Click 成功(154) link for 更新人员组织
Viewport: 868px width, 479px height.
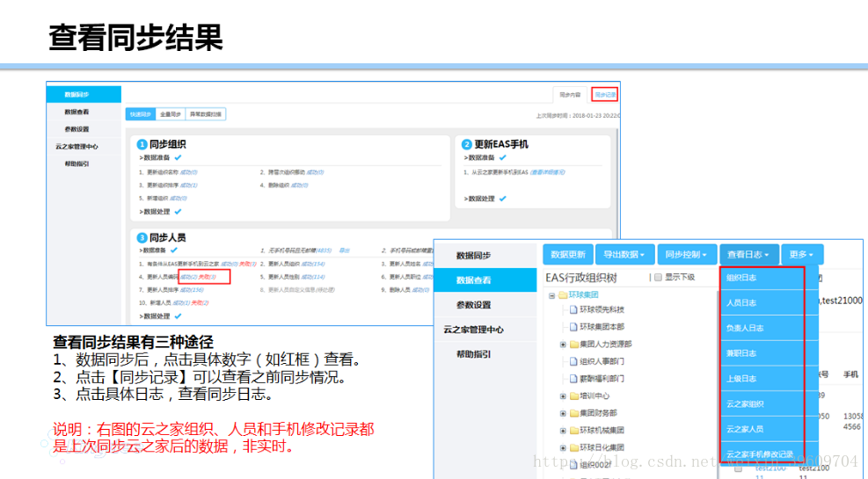pos(313,265)
